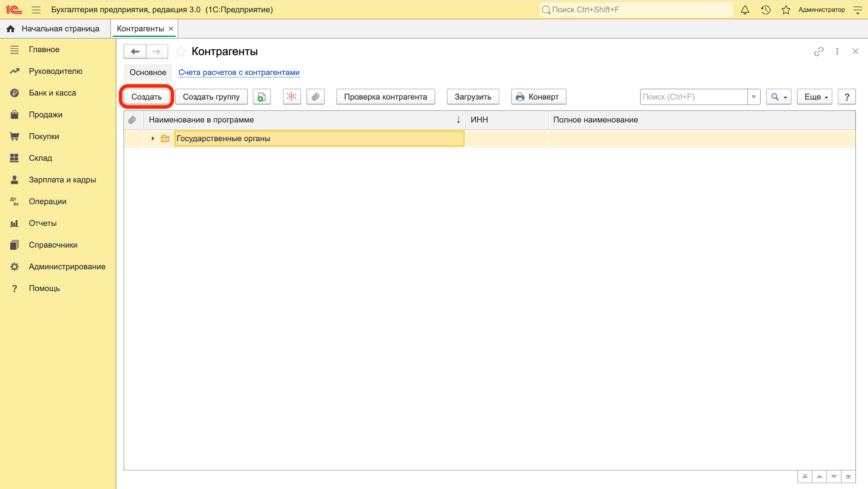Open the history clock icon
The image size is (868, 489).
click(x=765, y=10)
